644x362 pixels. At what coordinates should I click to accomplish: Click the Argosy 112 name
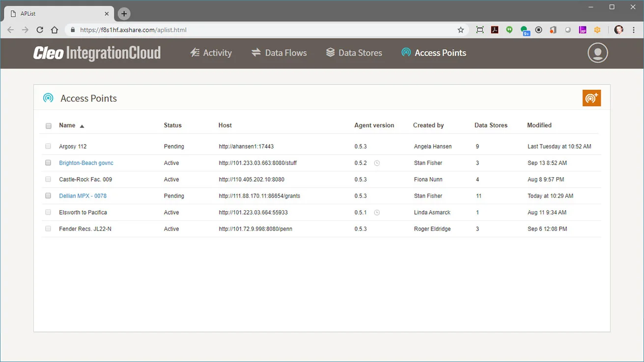[73, 146]
